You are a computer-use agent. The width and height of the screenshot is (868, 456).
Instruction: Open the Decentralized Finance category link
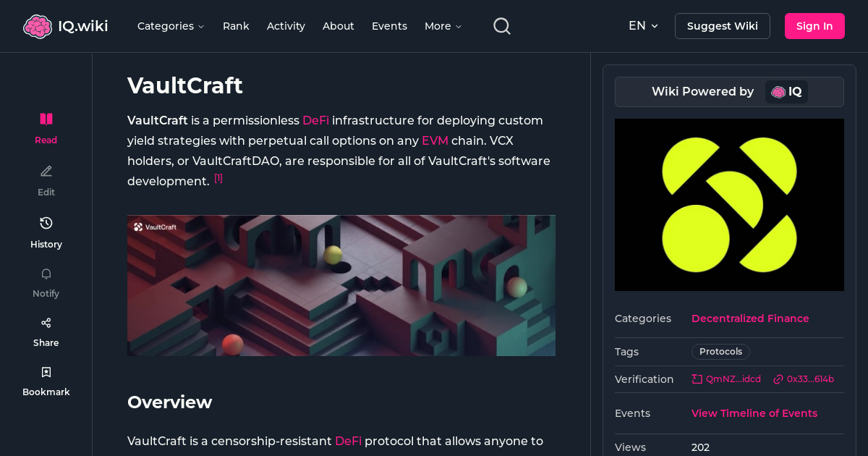pyautogui.click(x=750, y=318)
